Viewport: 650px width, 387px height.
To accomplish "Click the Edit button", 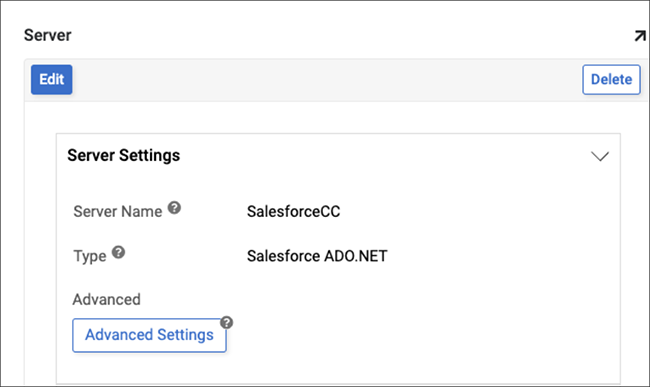I will coord(51,80).
